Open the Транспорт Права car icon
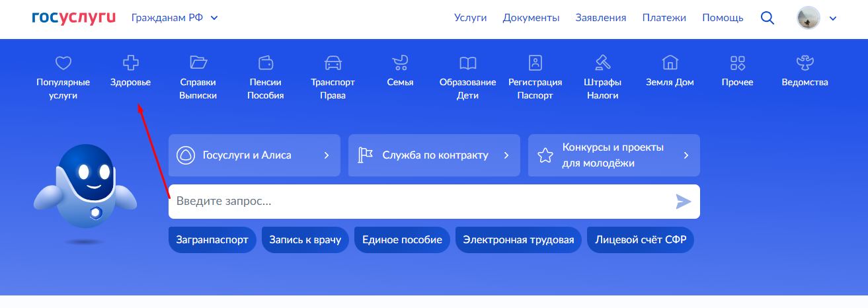 pos(333,63)
